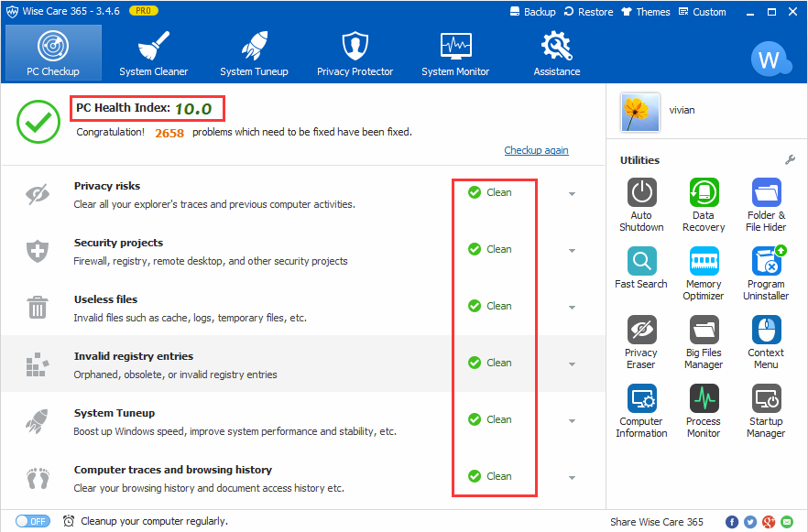Open the Context Menu utility
Image resolution: width=808 pixels, height=532 pixels.
click(766, 342)
